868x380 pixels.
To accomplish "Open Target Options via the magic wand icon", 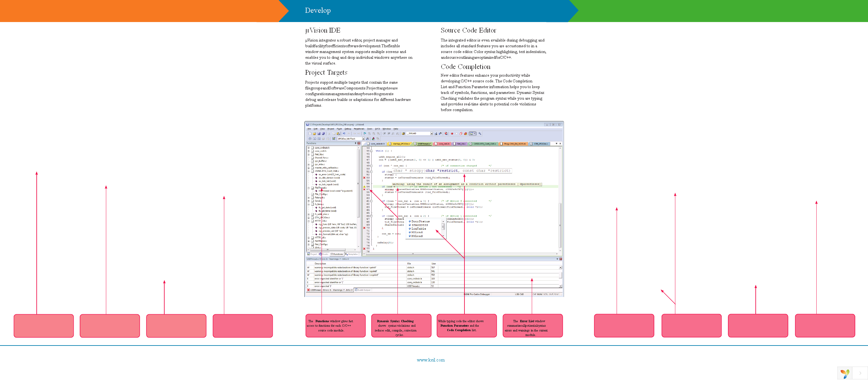I will coord(367,139).
